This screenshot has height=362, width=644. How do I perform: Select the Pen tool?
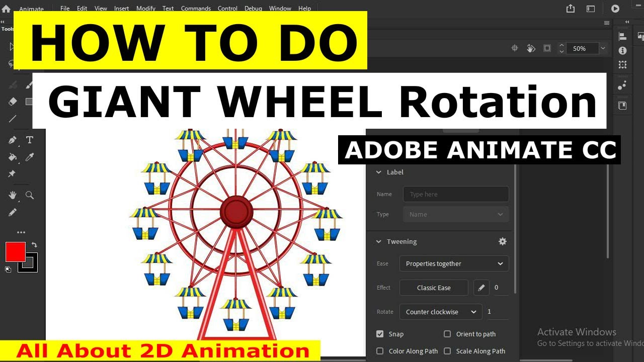13,140
